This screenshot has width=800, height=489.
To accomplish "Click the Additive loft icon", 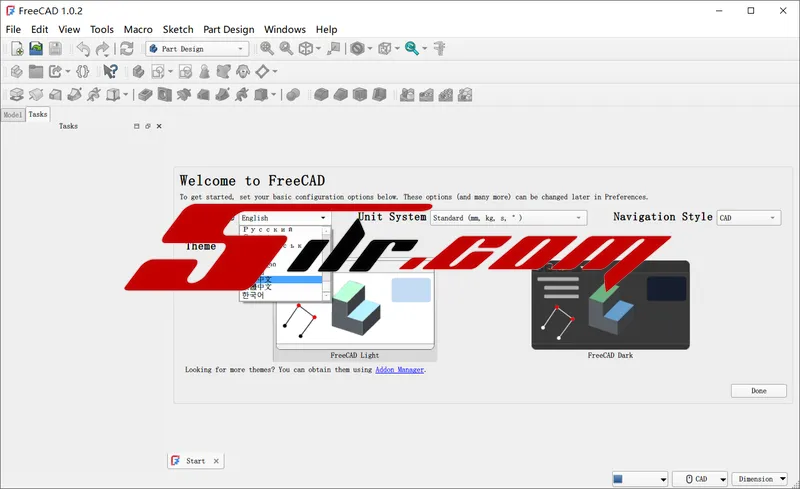I will point(55,94).
